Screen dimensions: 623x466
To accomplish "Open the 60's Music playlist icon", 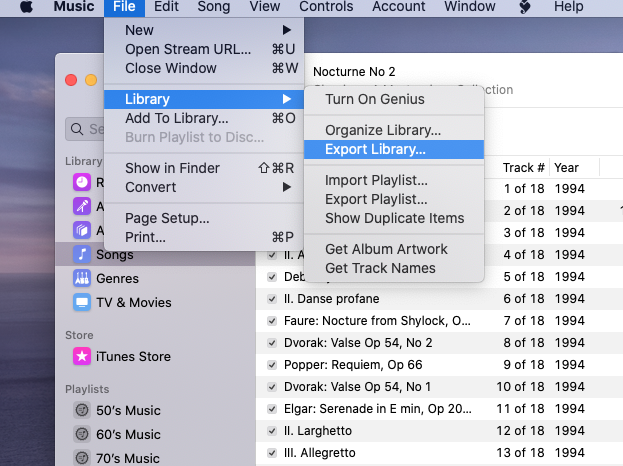I will (x=82, y=434).
